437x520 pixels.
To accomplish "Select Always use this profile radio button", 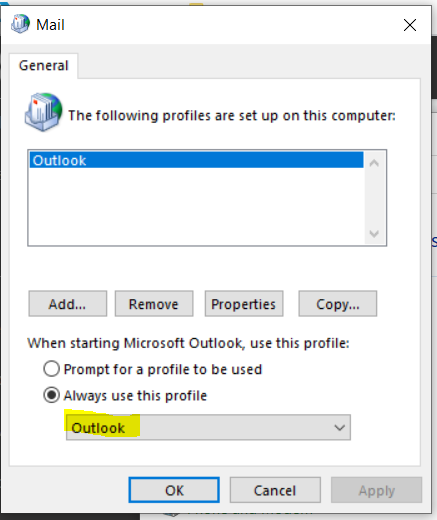I will coord(52,395).
